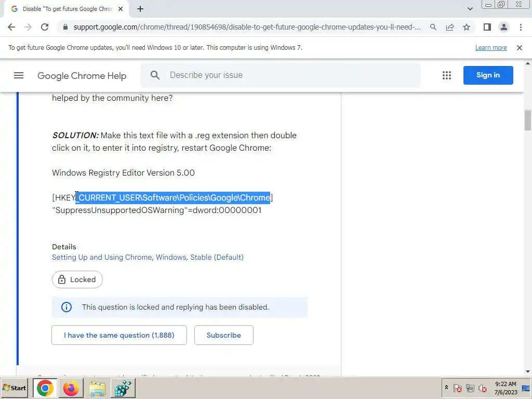Open Windows Explorer from taskbar
Image resolution: width=532 pixels, height=399 pixels.
pos(97,388)
